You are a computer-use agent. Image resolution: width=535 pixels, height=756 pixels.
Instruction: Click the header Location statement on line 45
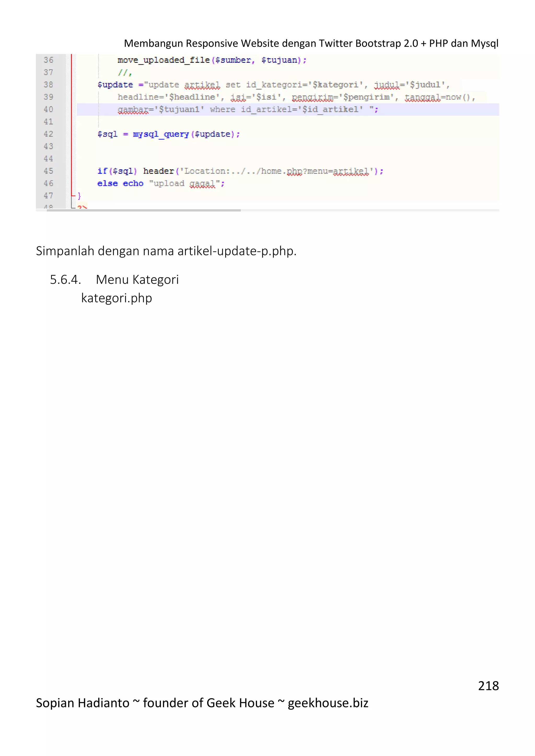tap(263, 171)
